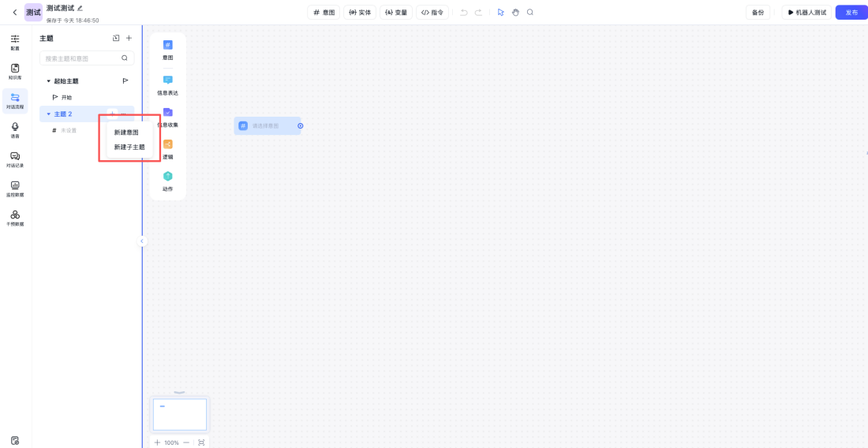Select the 逻辑 logic node icon

(167, 145)
